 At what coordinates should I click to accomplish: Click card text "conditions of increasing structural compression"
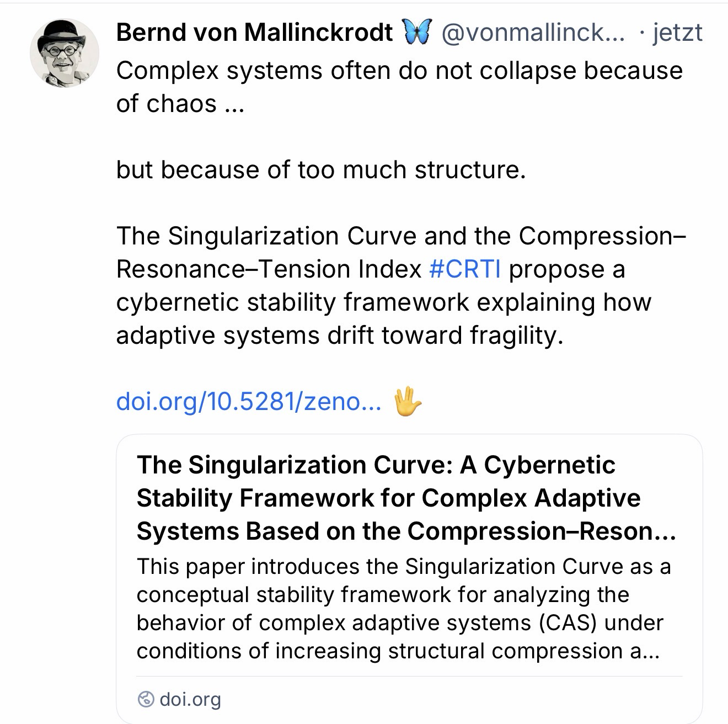tap(397, 651)
